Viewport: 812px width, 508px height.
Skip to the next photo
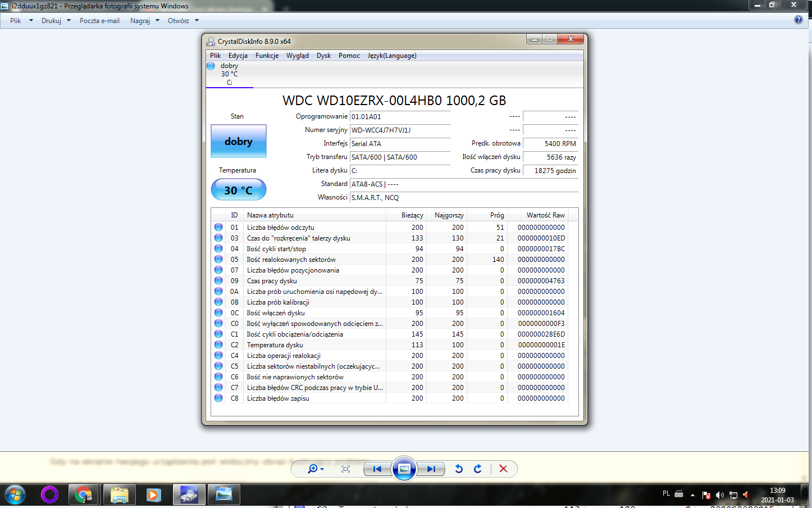click(431, 469)
